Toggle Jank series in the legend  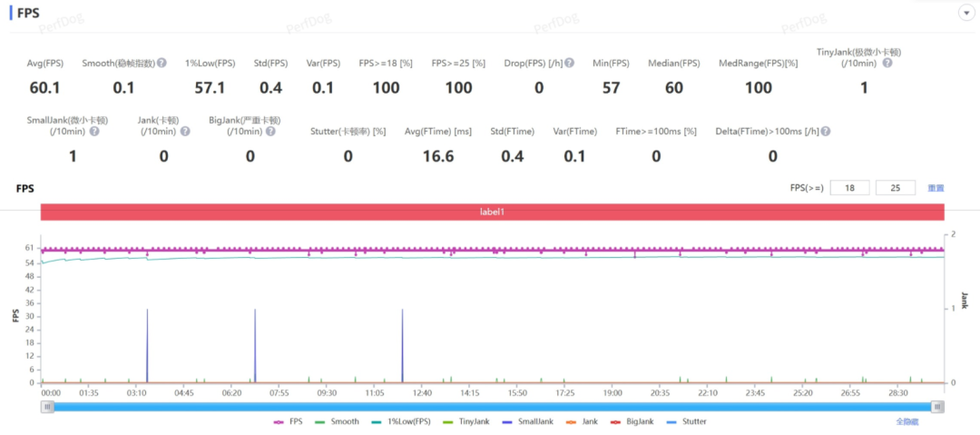coord(581,422)
